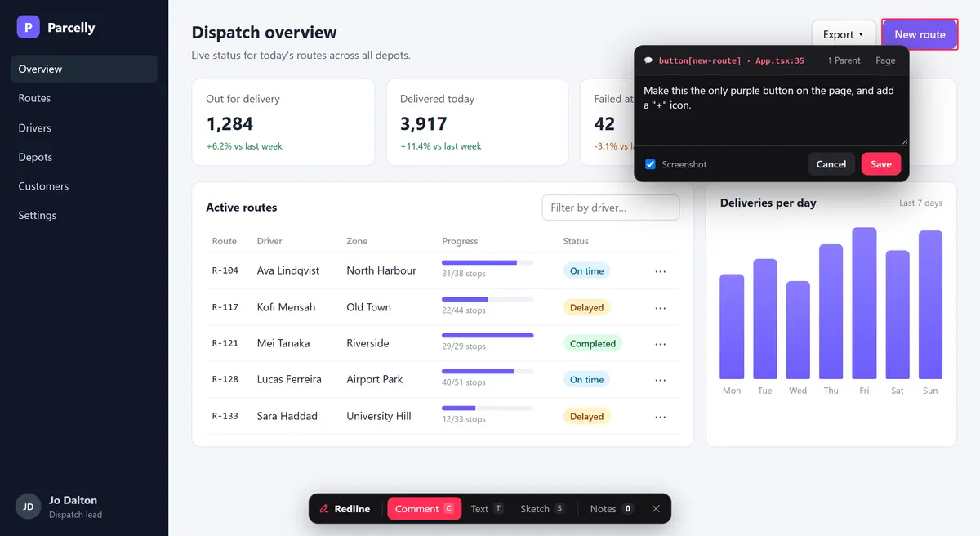980x536 pixels.
Task: Switch comment target to Page
Action: coord(885,60)
